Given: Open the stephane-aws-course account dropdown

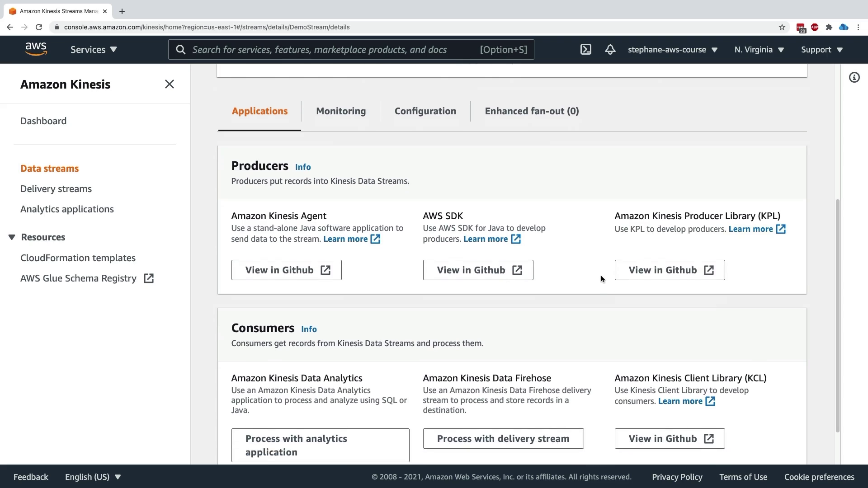Looking at the screenshot, I should click(672, 50).
